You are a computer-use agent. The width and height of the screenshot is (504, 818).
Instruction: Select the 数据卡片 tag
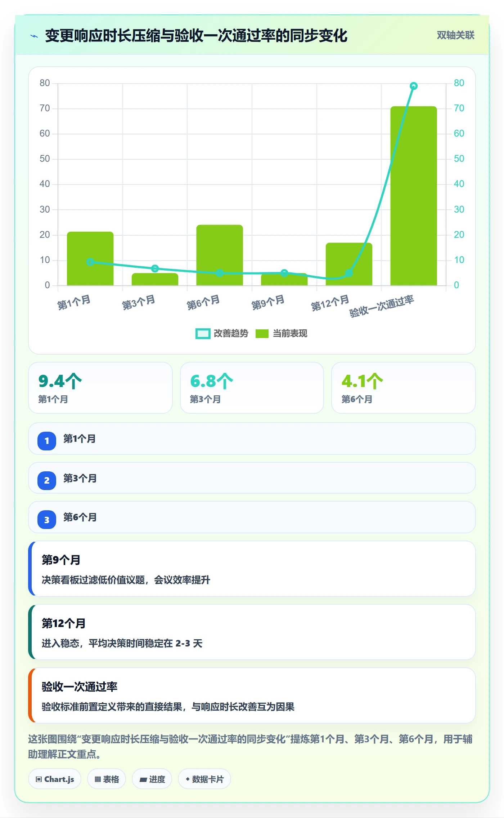tap(204, 779)
